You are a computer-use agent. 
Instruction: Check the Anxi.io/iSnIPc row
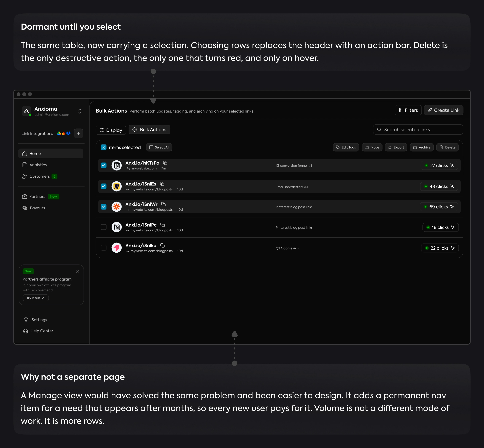point(104,227)
